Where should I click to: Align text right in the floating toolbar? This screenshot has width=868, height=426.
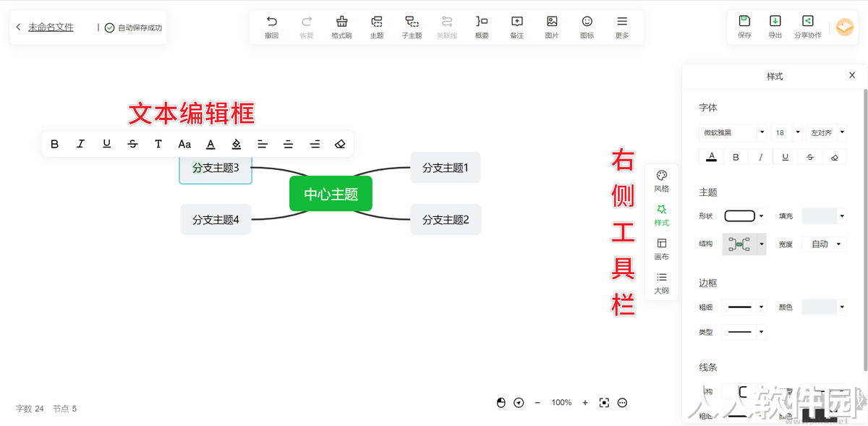click(x=315, y=144)
